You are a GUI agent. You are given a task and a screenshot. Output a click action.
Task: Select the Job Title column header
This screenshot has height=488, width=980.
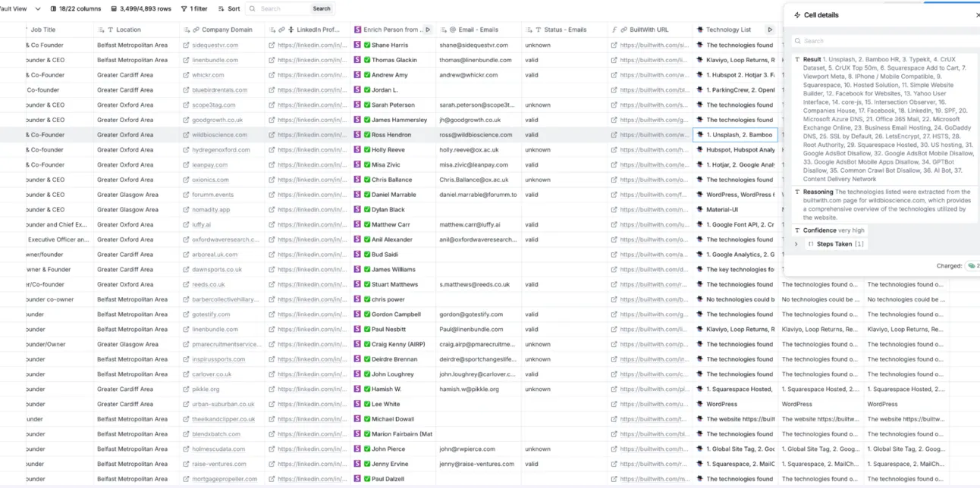point(59,30)
